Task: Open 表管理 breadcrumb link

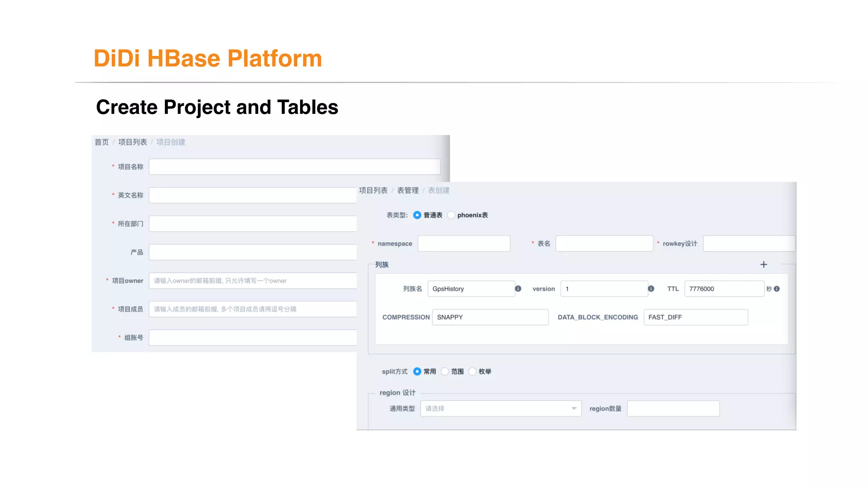Action: pyautogui.click(x=408, y=191)
